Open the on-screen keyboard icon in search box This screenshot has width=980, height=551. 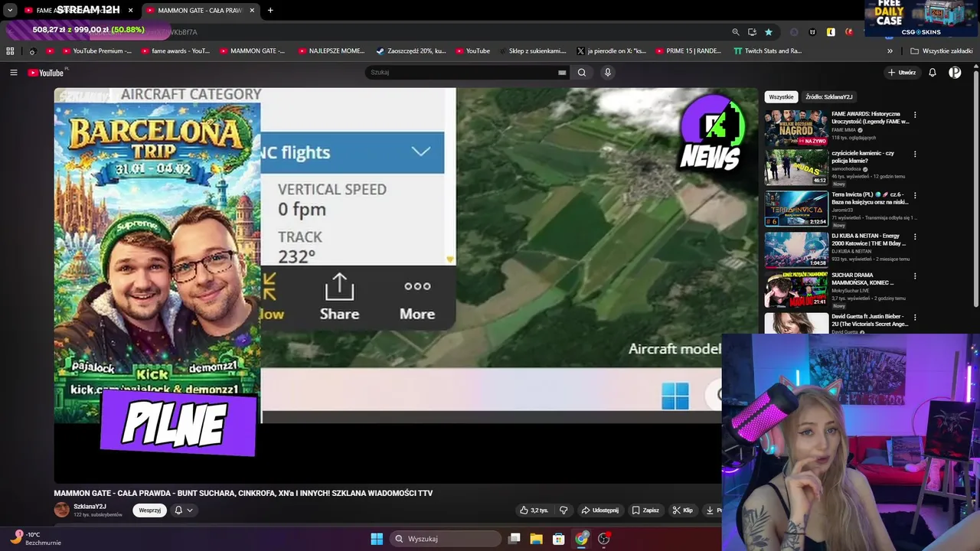[x=562, y=73]
